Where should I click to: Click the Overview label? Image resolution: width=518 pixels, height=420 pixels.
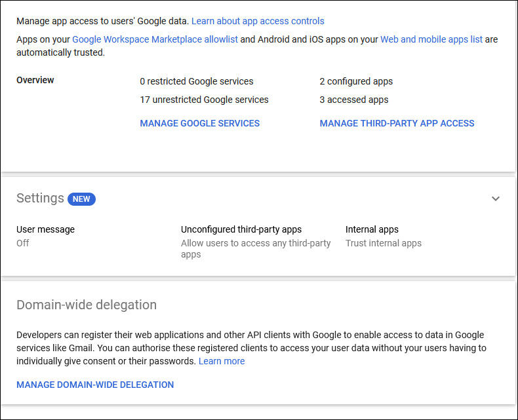pos(35,80)
